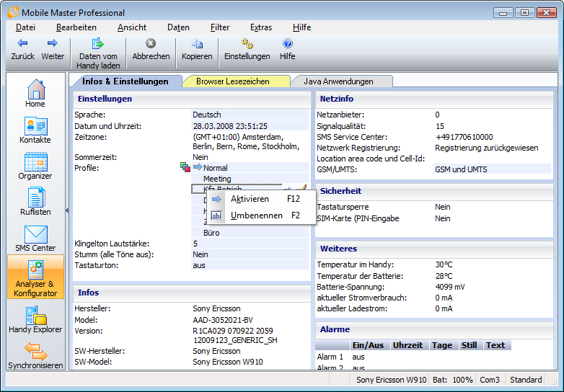This screenshot has height=392, width=564.
Task: Collapse the sidebar with the splitter arrow
Action: coord(67,210)
